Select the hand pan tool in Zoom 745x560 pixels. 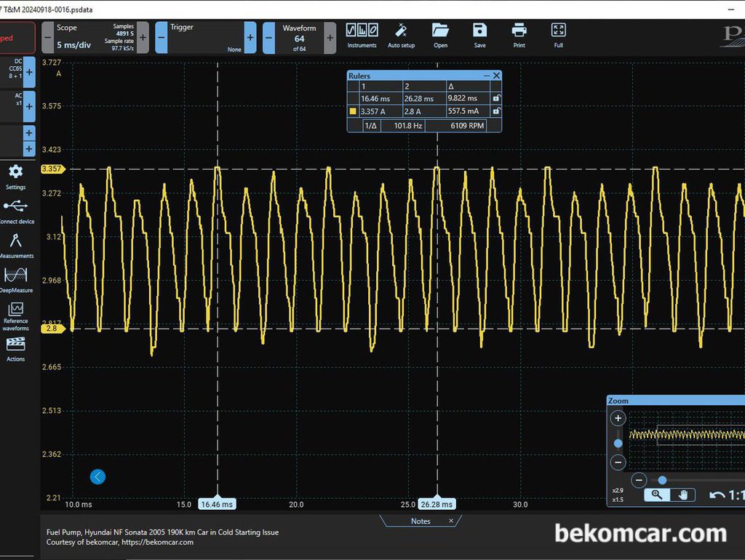[682, 495]
